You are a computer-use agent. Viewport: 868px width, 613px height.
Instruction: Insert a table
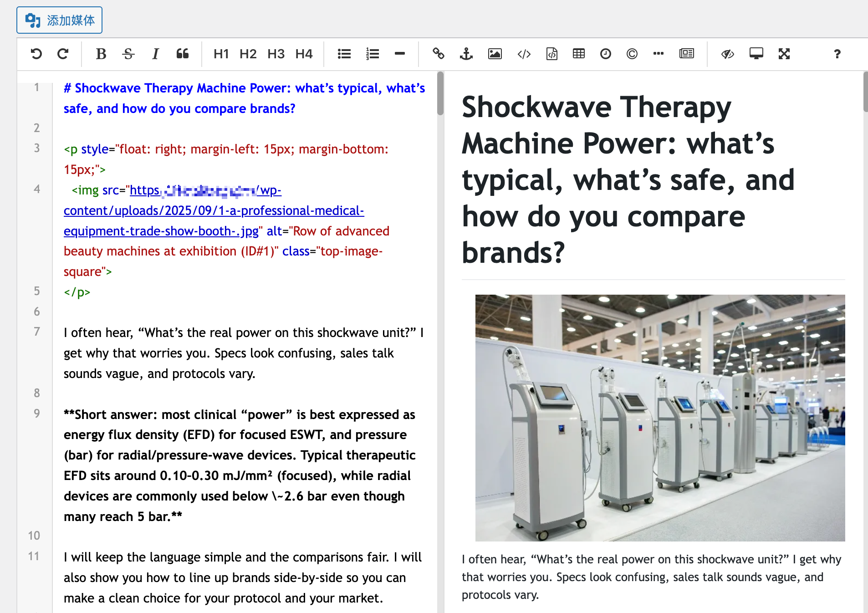tap(579, 54)
